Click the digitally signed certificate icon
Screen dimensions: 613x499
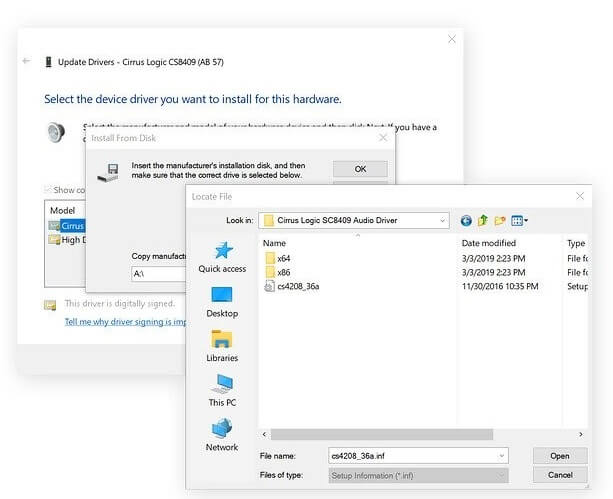[x=50, y=305]
